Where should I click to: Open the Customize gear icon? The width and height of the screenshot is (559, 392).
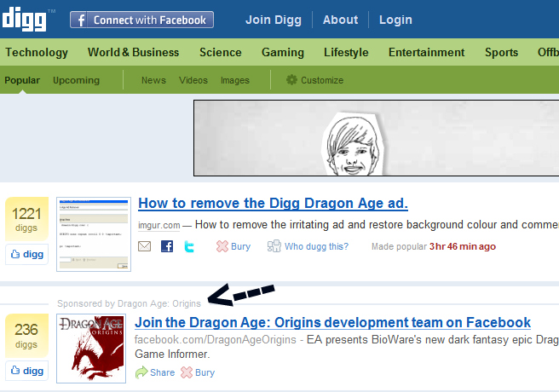click(291, 80)
